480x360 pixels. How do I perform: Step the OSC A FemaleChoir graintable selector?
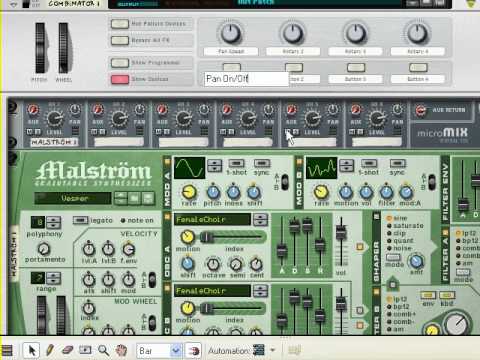click(x=260, y=220)
